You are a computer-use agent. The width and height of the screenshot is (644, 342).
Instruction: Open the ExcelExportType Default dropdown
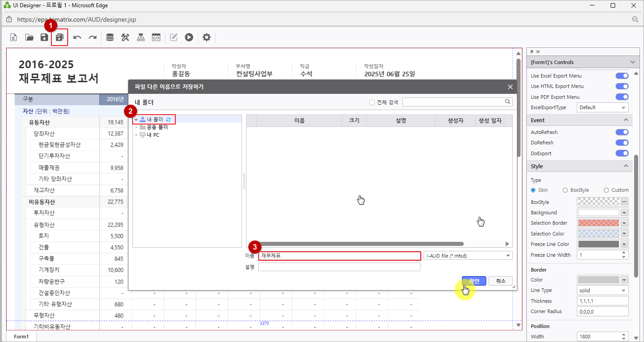click(603, 107)
